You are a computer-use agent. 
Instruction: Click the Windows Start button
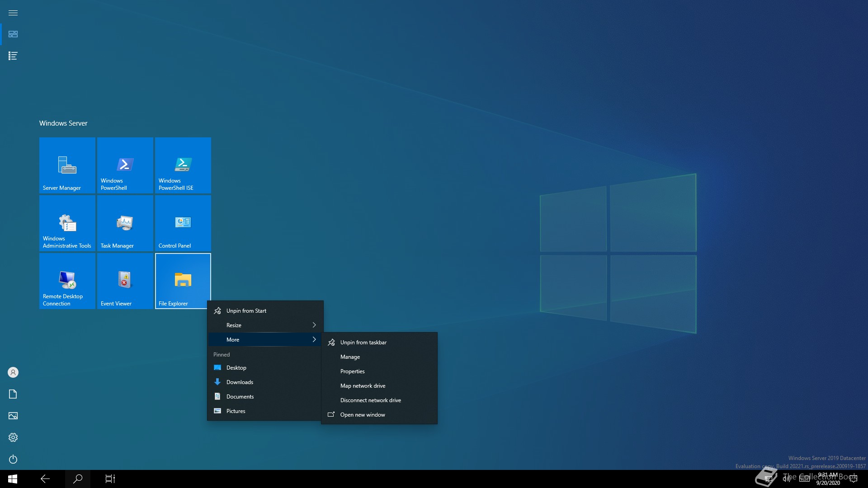click(13, 479)
